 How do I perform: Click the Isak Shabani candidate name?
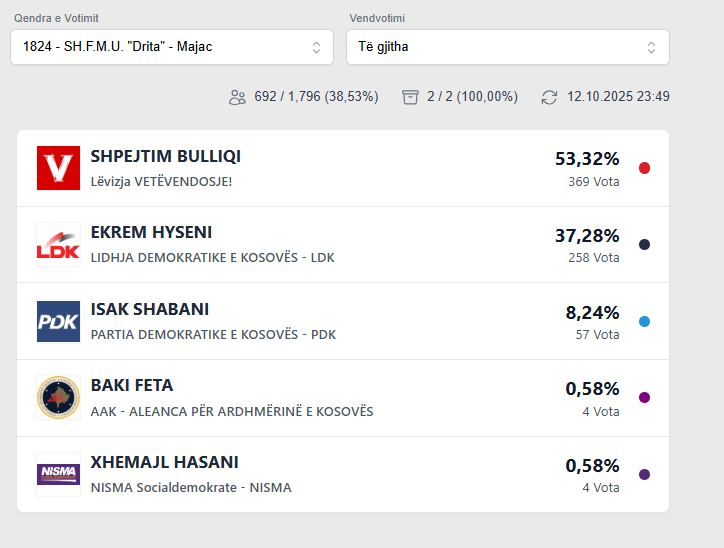(x=149, y=310)
